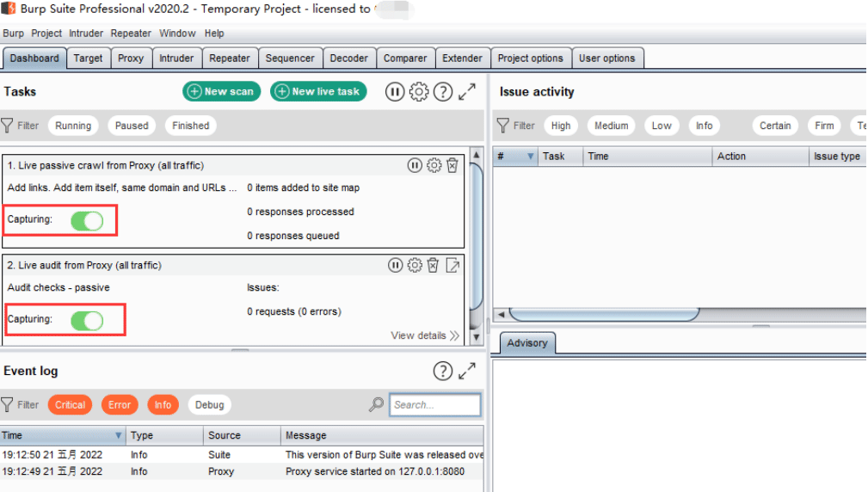This screenshot has height=492, width=868.
Task: Click the sort arrow on # column
Action: pos(530,157)
